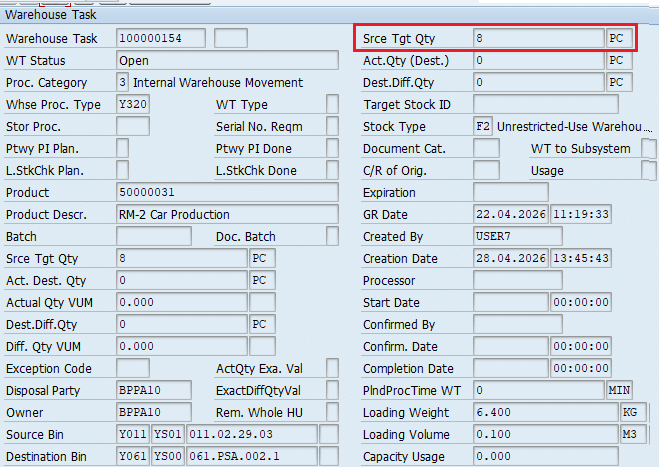The height and width of the screenshot is (467, 659).
Task: Click the GR Date field
Action: (x=509, y=214)
